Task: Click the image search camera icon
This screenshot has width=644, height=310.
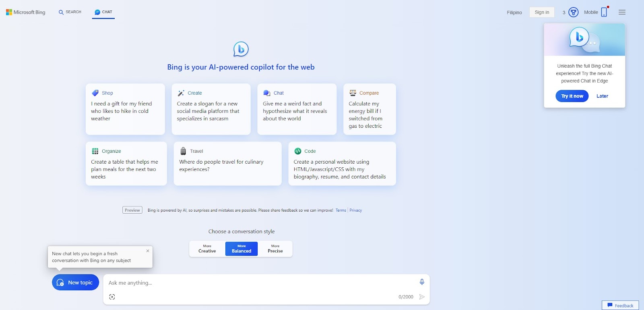Action: 112,297
